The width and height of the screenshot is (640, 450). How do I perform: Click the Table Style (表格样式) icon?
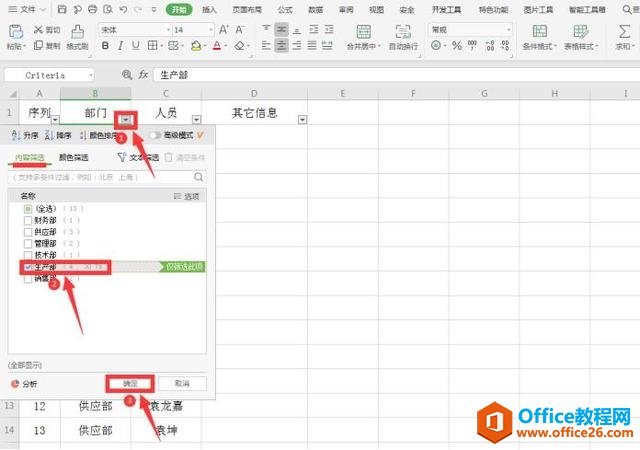[580, 31]
